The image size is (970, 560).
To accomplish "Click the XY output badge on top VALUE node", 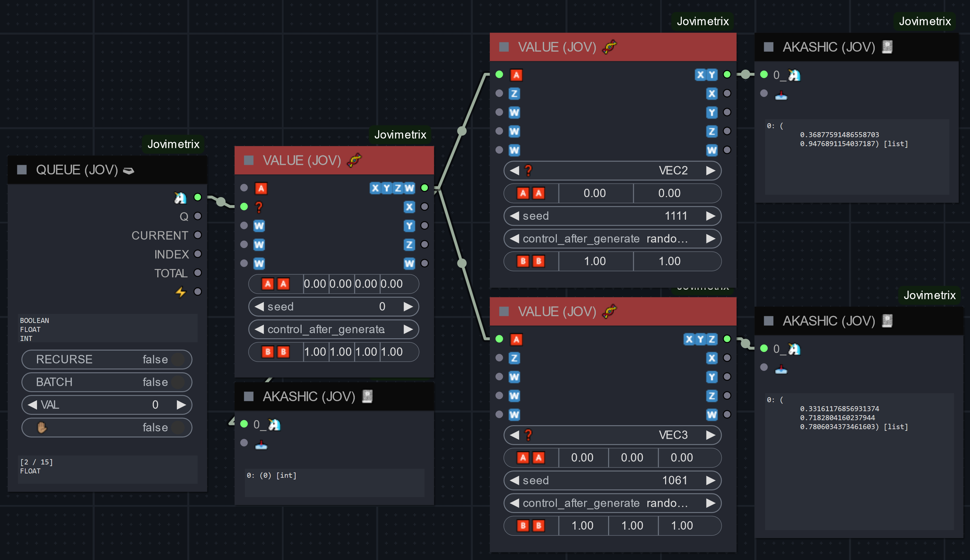I will pyautogui.click(x=706, y=75).
